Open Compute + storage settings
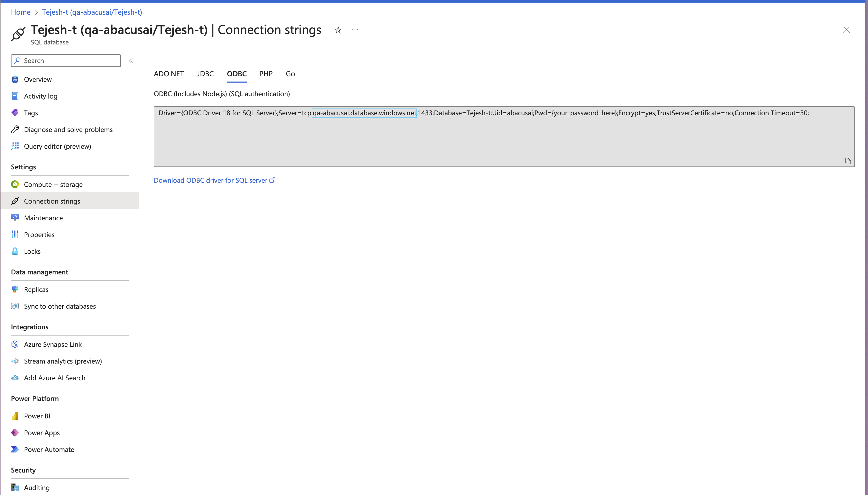 (x=53, y=184)
